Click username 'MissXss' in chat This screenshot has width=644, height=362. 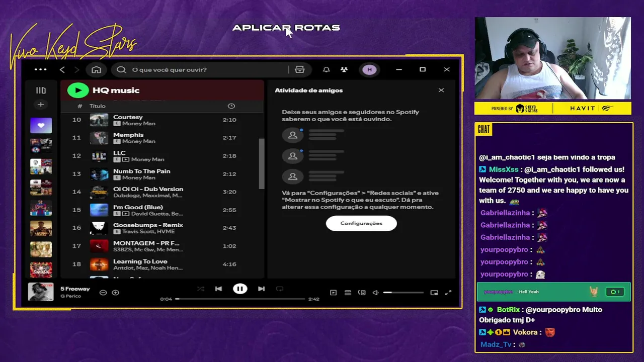point(504,169)
